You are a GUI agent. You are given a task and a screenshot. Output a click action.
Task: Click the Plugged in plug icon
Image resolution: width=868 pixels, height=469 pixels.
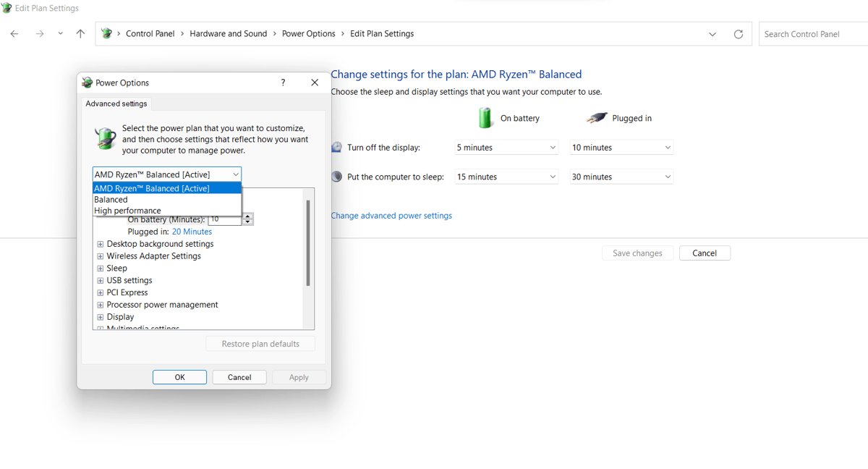pos(597,118)
